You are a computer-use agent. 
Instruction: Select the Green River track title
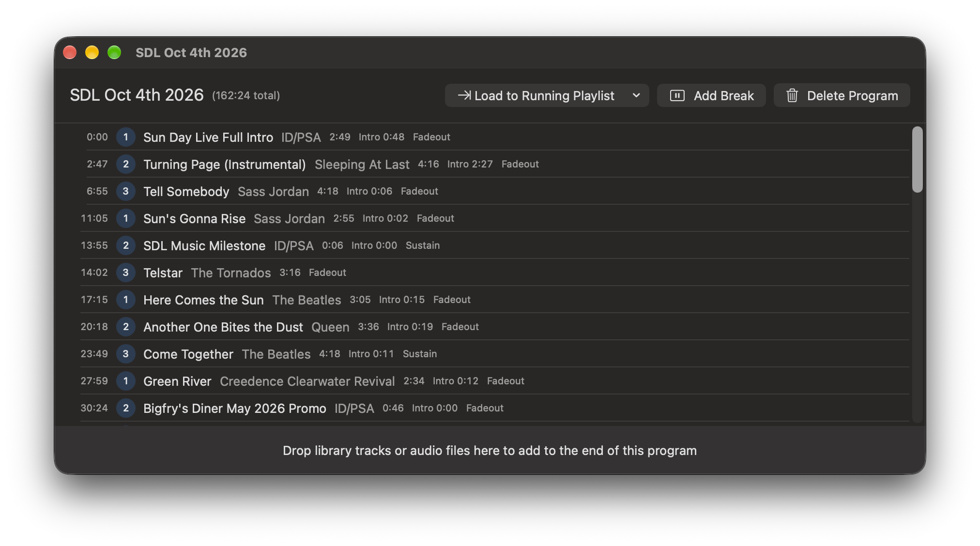coord(177,381)
